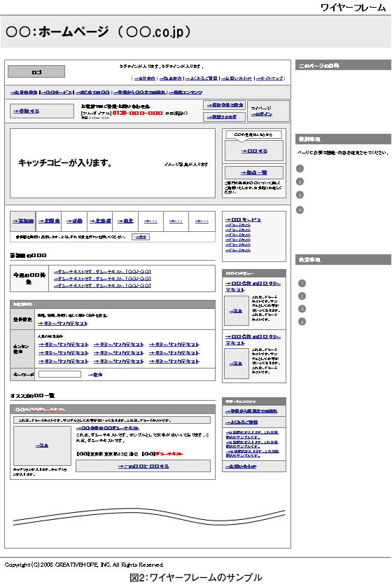Open よくあるご質問 in the support sidebar
392x585 pixels.
coord(241,422)
